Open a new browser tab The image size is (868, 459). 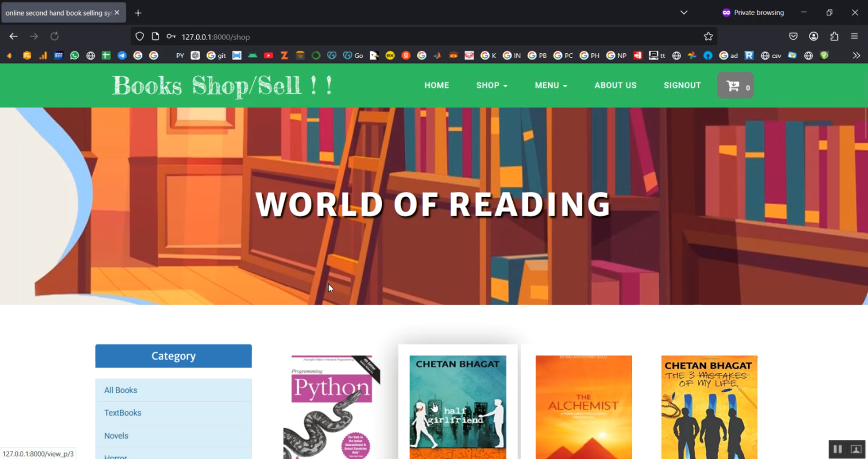click(138, 13)
